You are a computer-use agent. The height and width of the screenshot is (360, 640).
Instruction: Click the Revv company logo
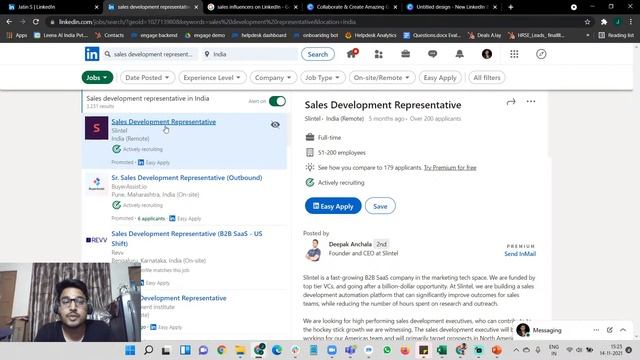point(96,240)
